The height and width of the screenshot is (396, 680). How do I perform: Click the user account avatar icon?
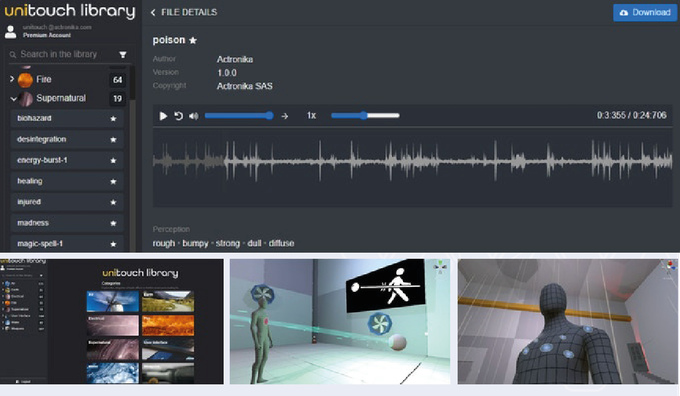pyautogui.click(x=10, y=32)
